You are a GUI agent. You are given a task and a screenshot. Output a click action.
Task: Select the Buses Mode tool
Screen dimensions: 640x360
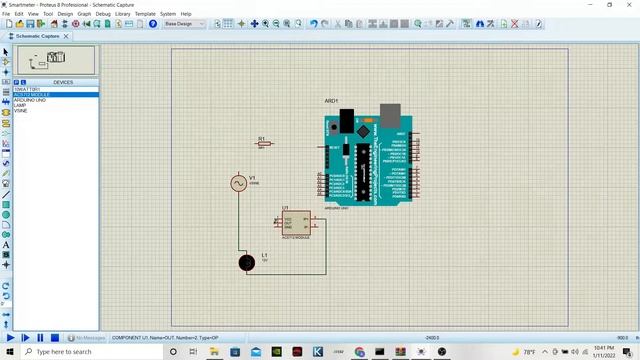6,102
